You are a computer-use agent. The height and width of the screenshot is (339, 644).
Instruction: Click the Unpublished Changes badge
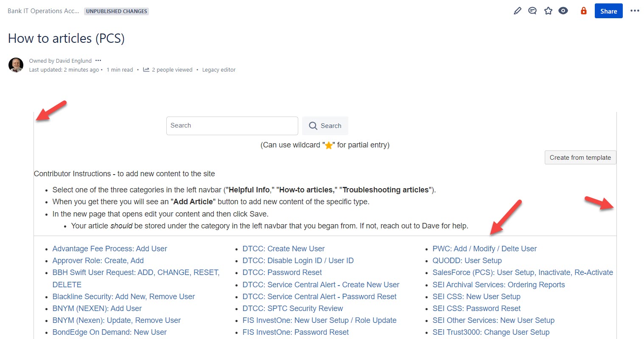click(x=117, y=11)
